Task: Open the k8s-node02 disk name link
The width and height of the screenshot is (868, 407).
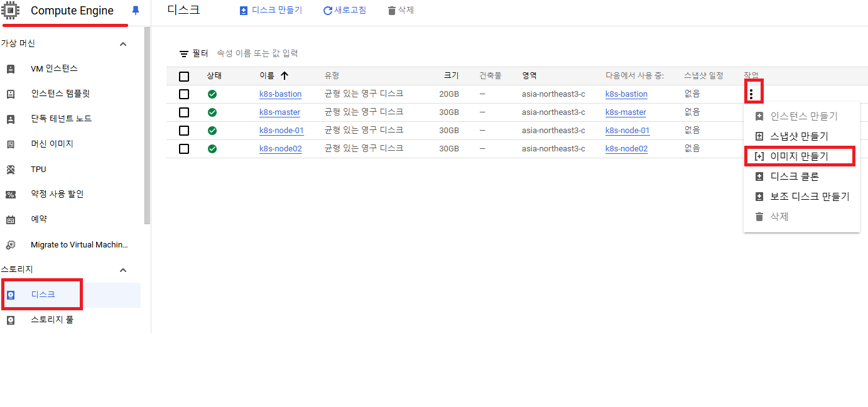Action: click(x=280, y=149)
